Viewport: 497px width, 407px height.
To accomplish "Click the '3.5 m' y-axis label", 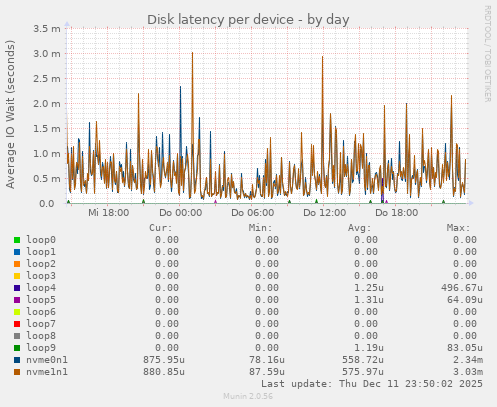I will click(47, 29).
